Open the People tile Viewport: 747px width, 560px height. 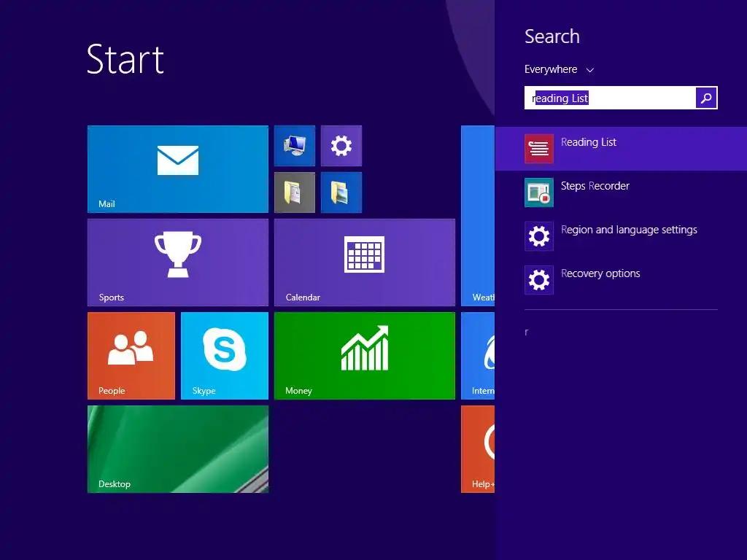[x=131, y=356]
